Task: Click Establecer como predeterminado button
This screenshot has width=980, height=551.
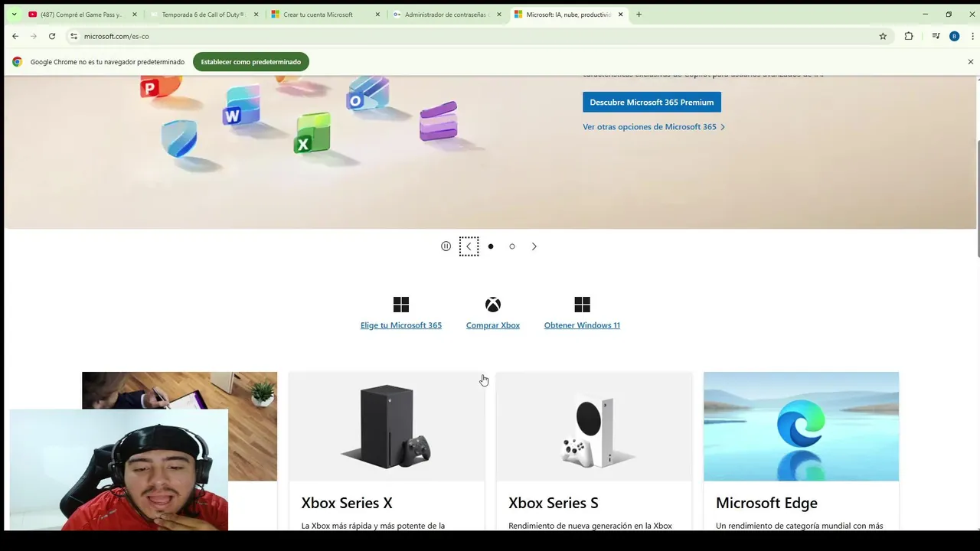Action: pos(251,62)
